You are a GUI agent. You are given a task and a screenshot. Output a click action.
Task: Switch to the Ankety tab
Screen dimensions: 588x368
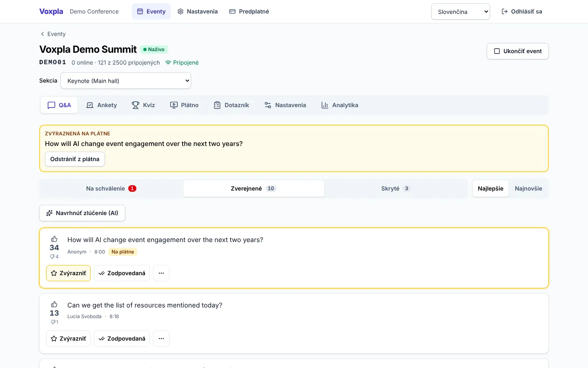[x=102, y=105]
